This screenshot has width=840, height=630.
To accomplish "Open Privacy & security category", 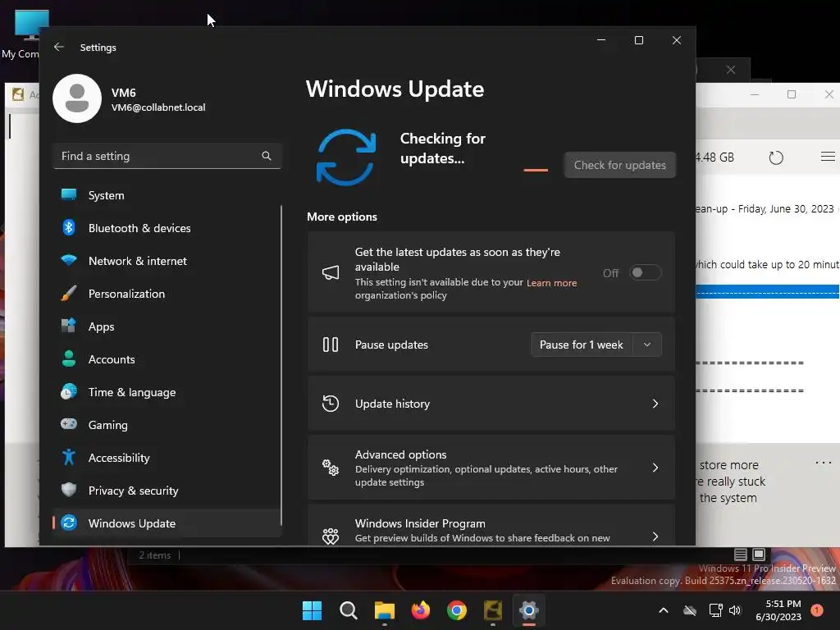I will coord(167,491).
